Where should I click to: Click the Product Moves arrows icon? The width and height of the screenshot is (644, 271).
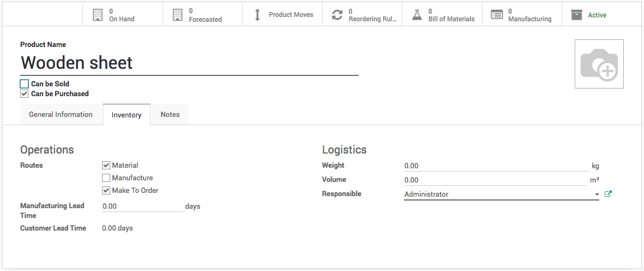[258, 15]
